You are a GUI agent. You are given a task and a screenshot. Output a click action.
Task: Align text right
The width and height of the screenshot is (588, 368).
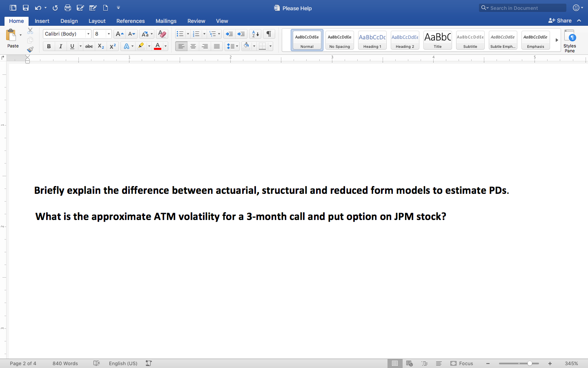click(x=205, y=46)
